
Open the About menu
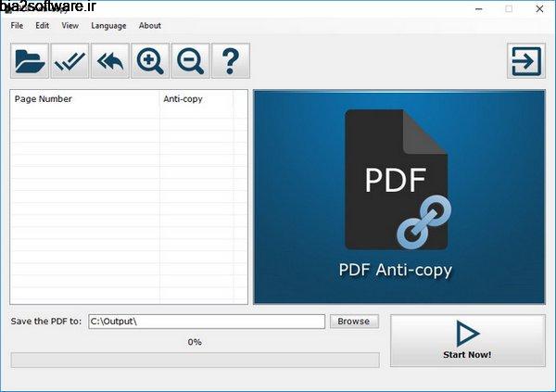149,26
